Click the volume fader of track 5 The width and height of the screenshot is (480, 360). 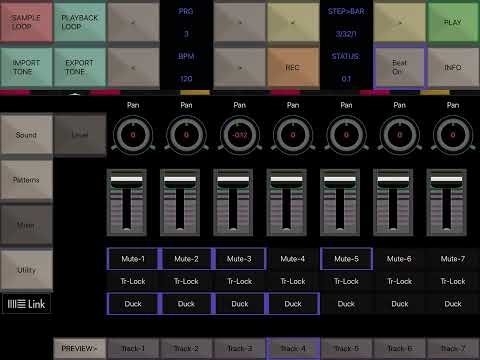pyautogui.click(x=340, y=202)
